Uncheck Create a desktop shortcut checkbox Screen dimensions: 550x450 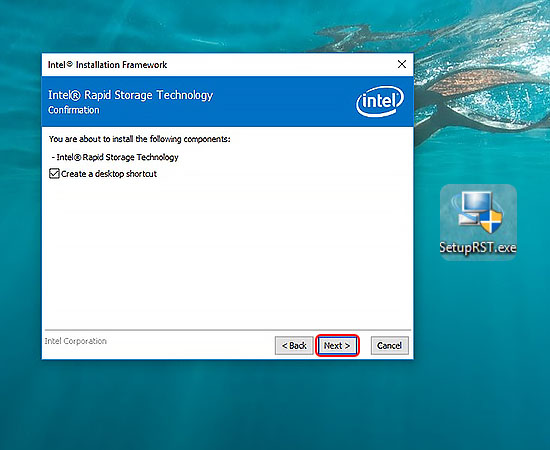click(54, 174)
